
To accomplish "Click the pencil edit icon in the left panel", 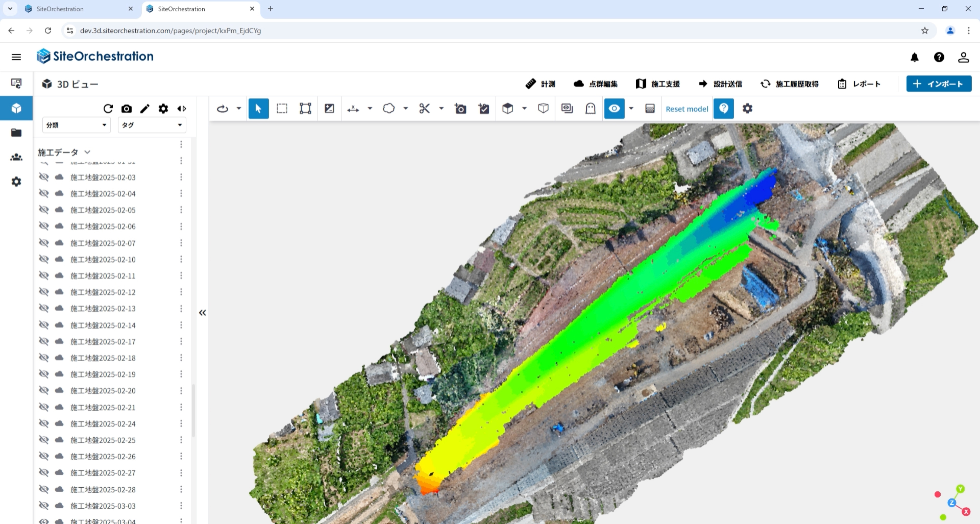I will pos(145,109).
